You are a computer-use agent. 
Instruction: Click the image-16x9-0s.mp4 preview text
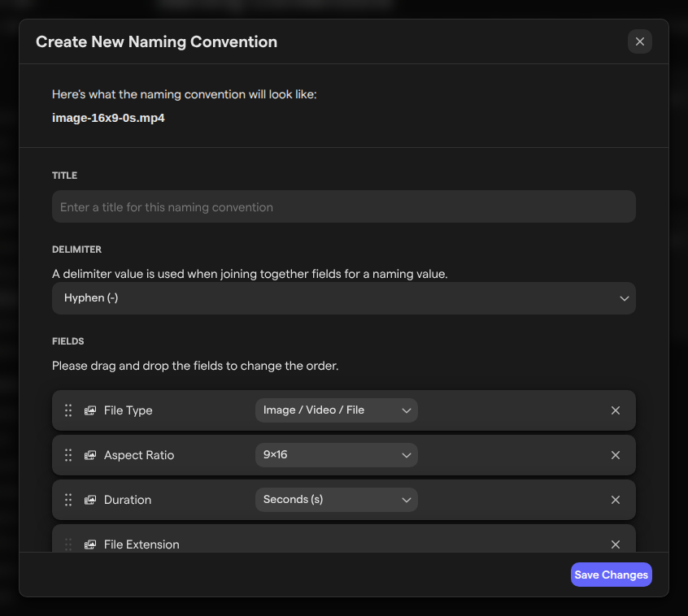click(108, 118)
